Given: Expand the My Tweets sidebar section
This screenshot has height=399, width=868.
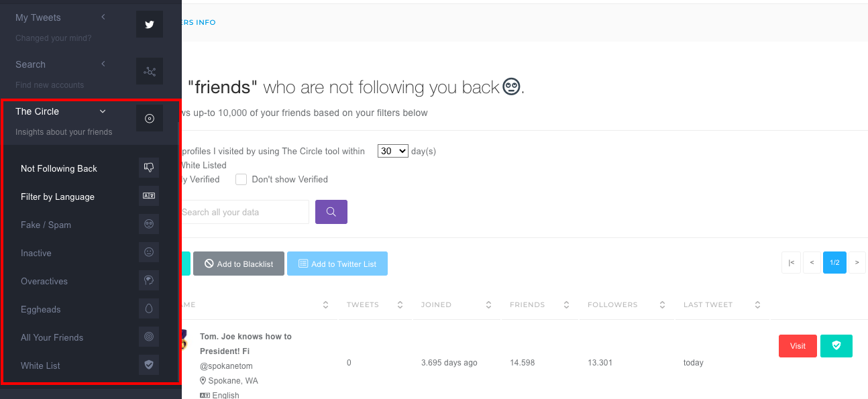Looking at the screenshot, I should 103,17.
